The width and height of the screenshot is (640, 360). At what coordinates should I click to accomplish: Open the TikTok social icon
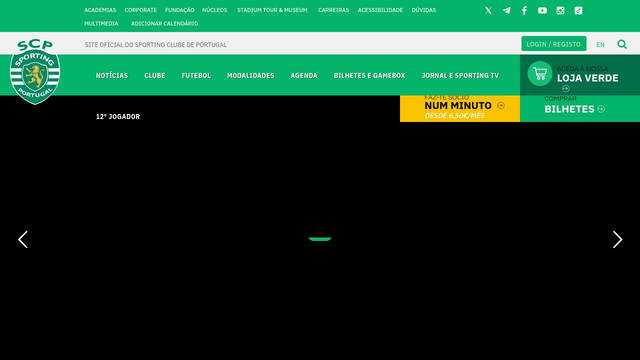[578, 11]
